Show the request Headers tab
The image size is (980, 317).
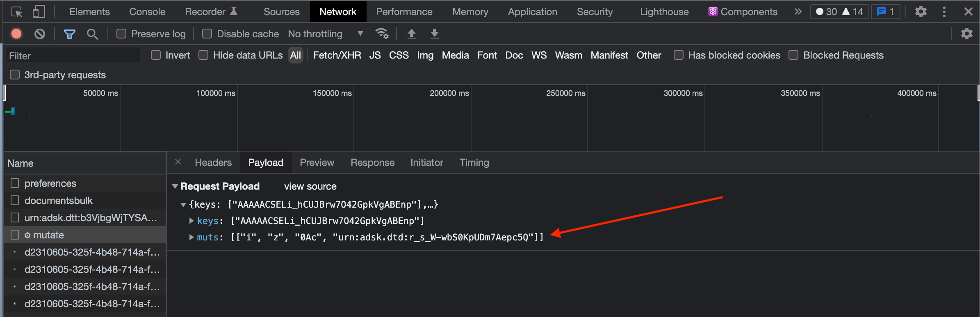(213, 163)
